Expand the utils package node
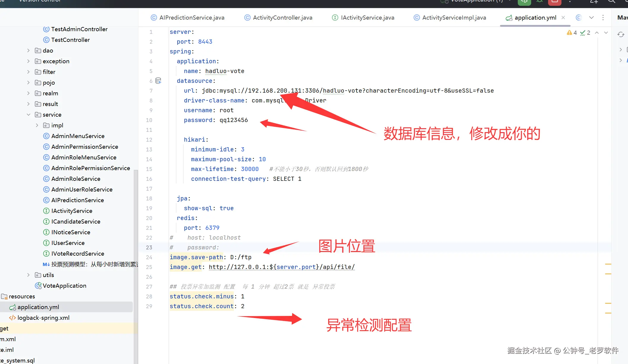The image size is (628, 364). (28, 275)
